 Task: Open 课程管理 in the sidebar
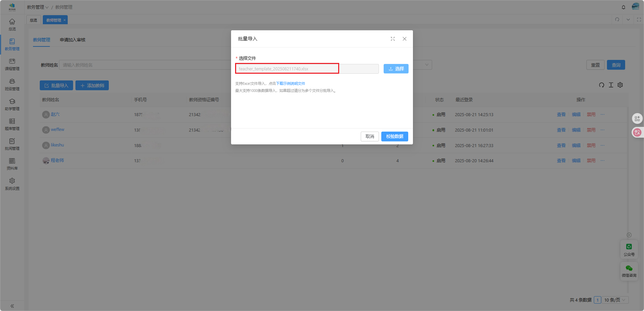point(12,64)
